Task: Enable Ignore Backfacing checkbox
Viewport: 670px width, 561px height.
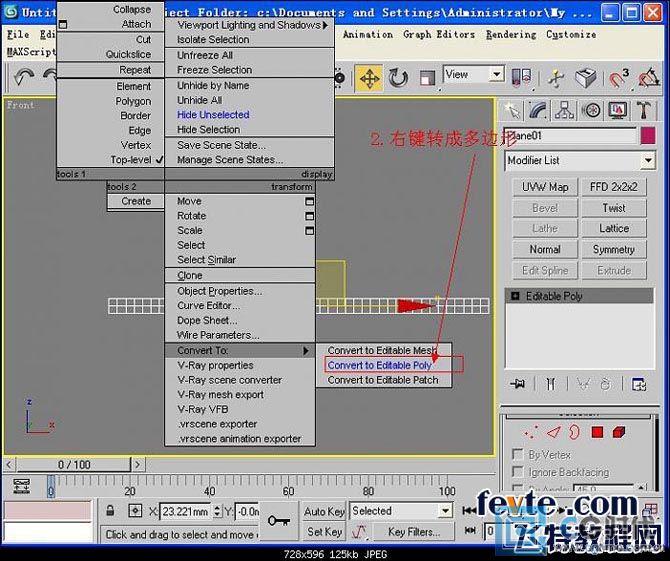Action: click(x=517, y=472)
